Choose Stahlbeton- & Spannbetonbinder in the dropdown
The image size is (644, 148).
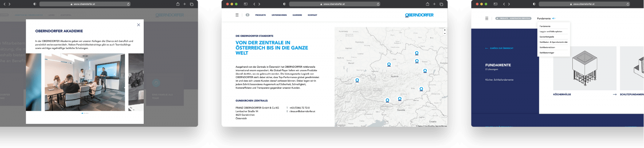pyautogui.click(x=554, y=42)
